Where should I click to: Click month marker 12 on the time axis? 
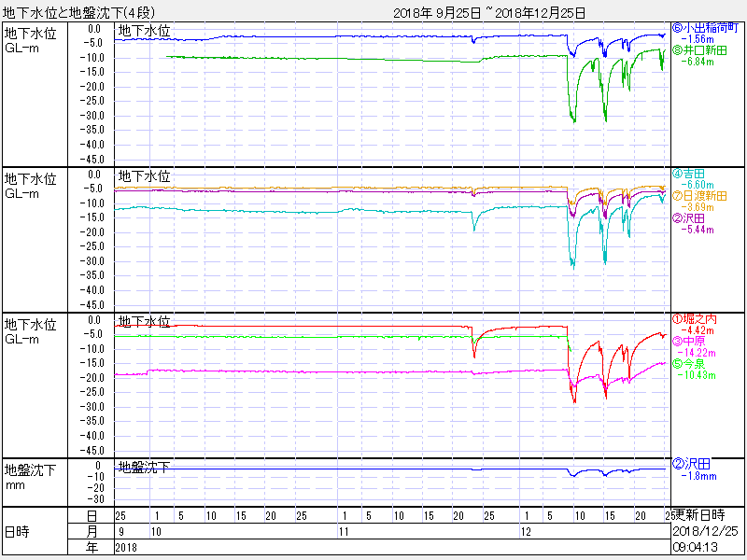(527, 531)
